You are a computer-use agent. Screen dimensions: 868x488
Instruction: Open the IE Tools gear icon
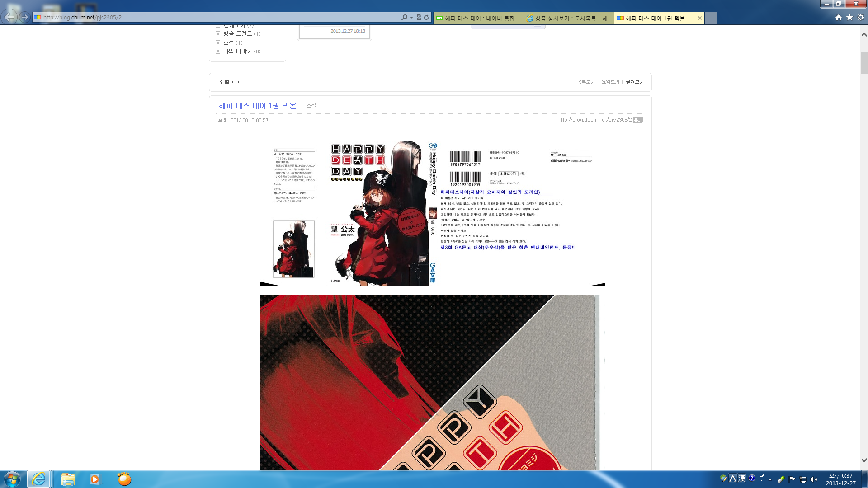[x=861, y=17]
